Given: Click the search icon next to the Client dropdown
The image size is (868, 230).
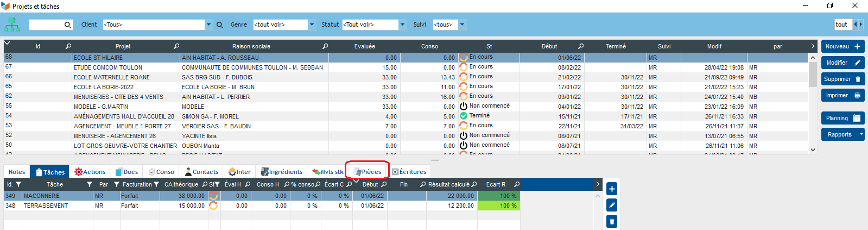Looking at the screenshot, I should (x=220, y=25).
